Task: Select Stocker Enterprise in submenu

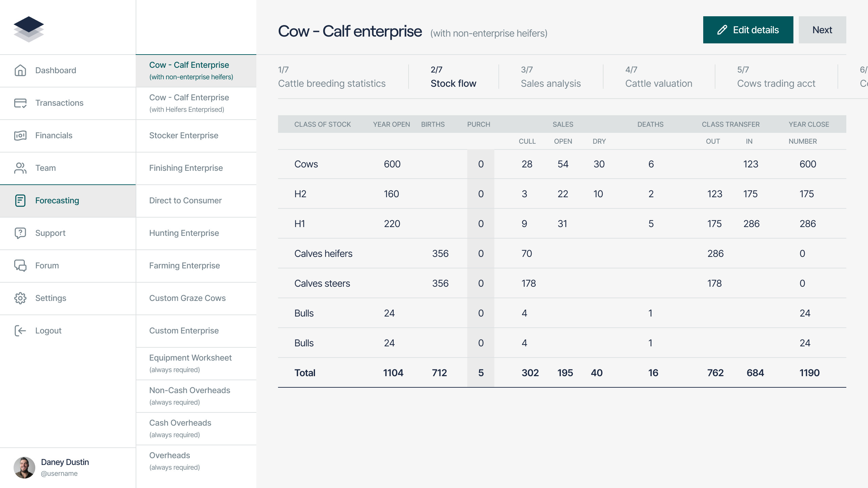Action: pos(184,136)
